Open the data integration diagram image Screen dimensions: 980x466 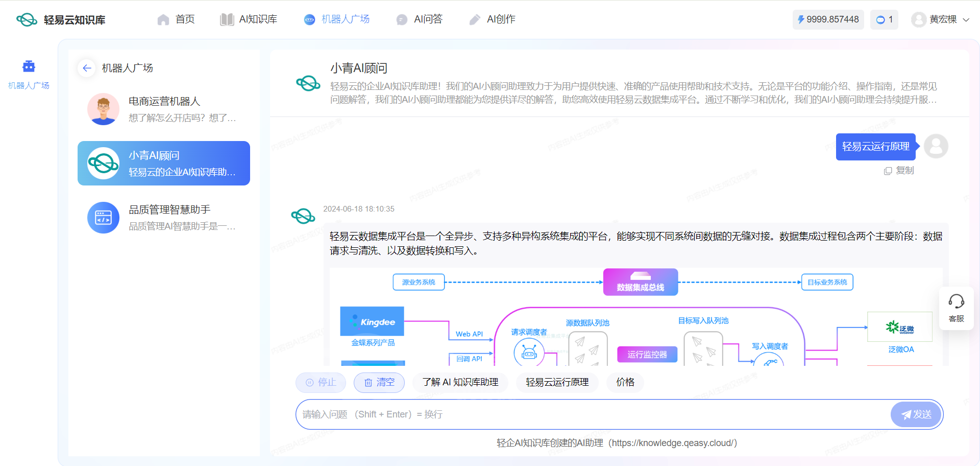[636, 317]
